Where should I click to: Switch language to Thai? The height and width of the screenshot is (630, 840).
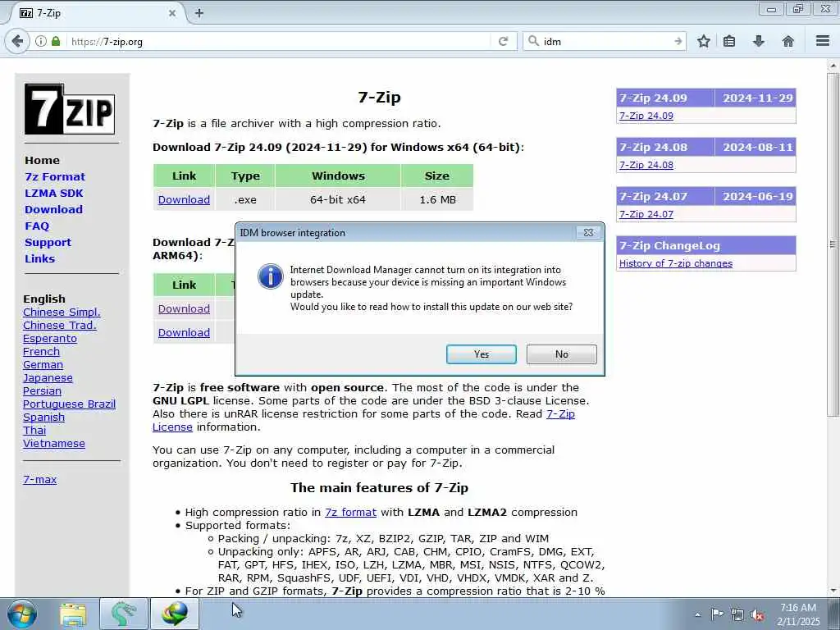(34, 430)
